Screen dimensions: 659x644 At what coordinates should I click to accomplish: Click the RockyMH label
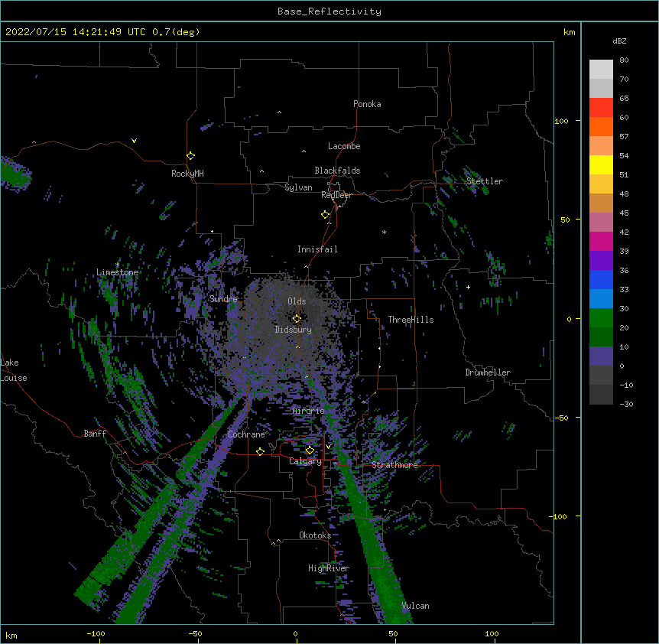tap(187, 174)
